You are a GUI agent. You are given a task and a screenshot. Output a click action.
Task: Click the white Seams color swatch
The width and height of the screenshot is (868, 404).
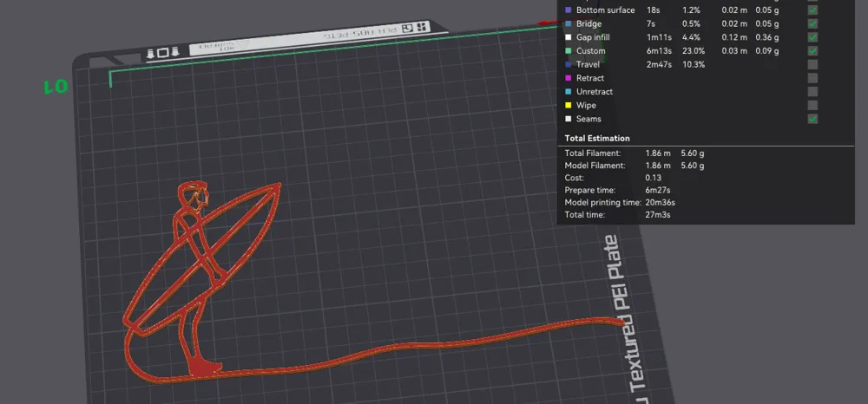(x=568, y=119)
